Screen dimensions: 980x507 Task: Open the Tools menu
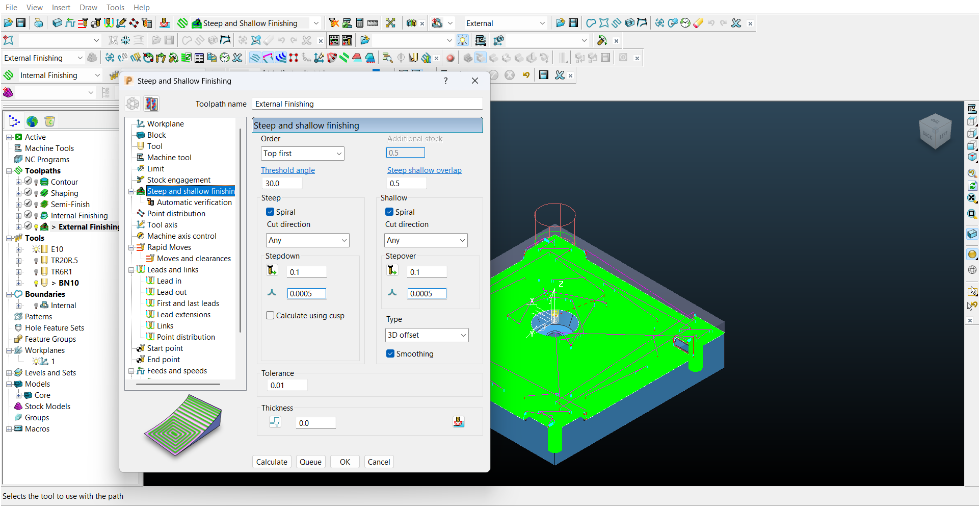pos(115,7)
